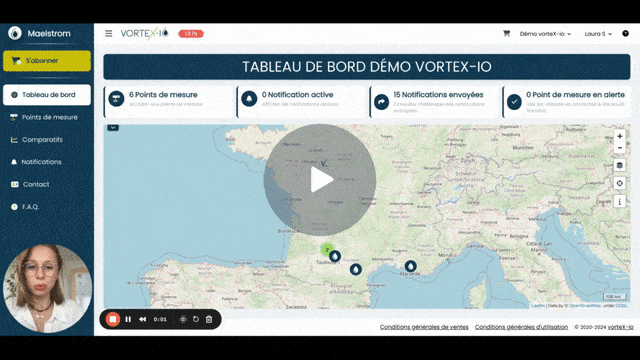Collapse the map panel chevron
640x360 pixels.
tap(113, 128)
